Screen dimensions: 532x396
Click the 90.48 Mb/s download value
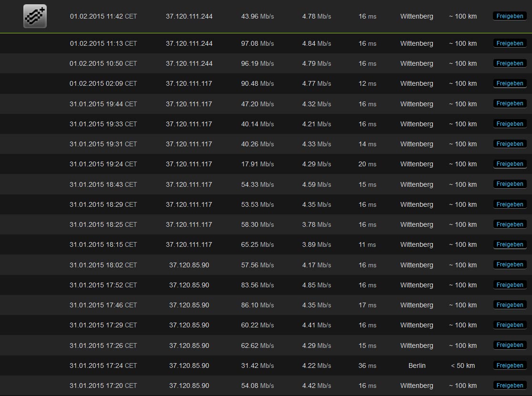[x=257, y=83]
